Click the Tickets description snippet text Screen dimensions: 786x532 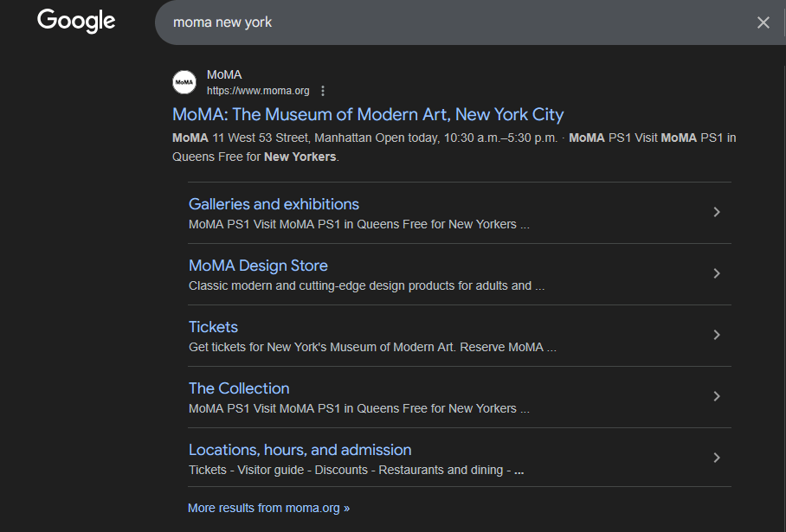click(x=372, y=347)
